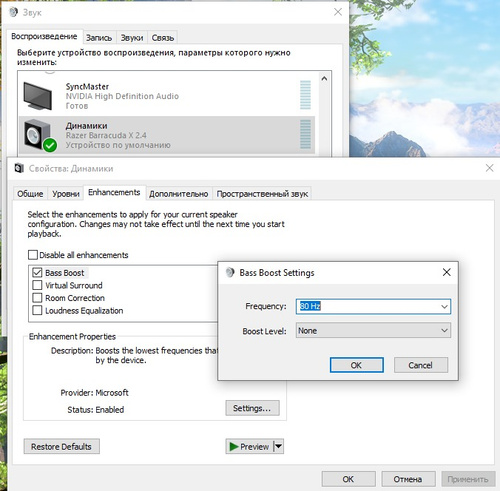Image resolution: width=500 pixels, height=491 pixels.
Task: Switch to the Запись tab
Action: 99,38
